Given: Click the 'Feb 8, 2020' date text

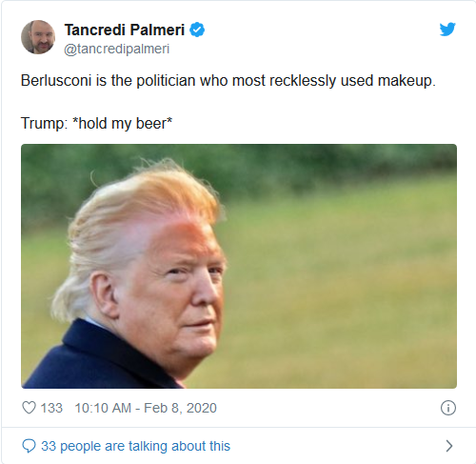Looking at the screenshot, I should (x=180, y=408).
